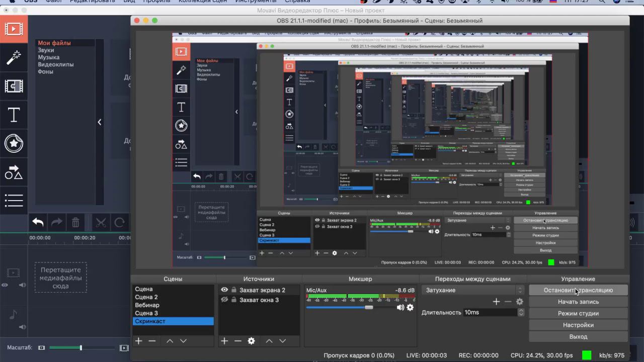The image size is (644, 362).
Task: Remove scene with the Сцены minus icon
Action: click(152, 341)
